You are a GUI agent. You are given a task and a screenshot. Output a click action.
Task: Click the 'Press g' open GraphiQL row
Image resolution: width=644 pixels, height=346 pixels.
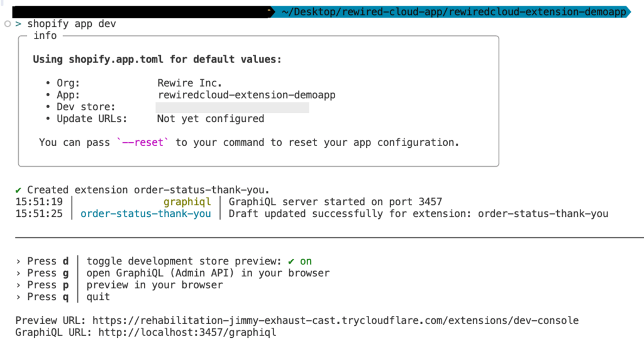[172, 273]
